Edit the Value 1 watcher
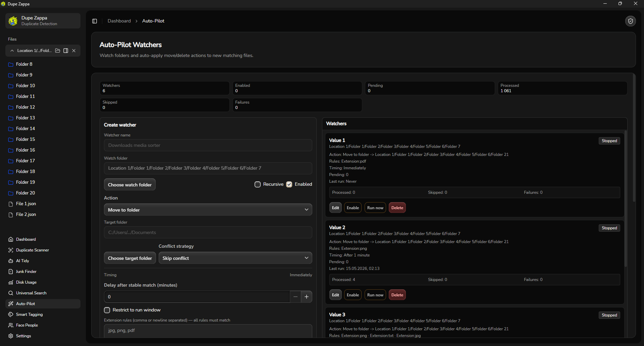The width and height of the screenshot is (644, 346). 335,208
